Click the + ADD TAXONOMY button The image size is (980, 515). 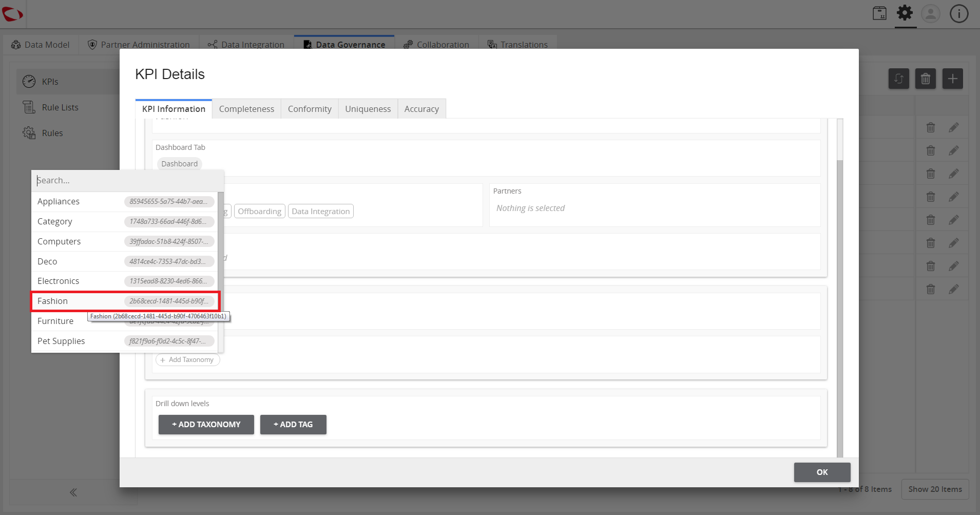(x=206, y=425)
